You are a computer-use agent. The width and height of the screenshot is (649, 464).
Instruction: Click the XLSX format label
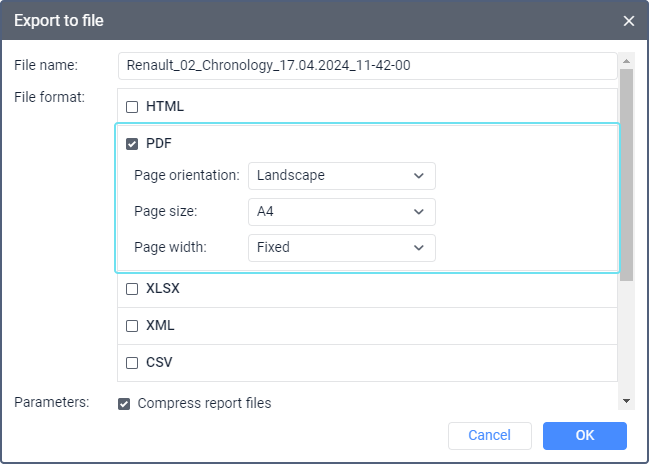click(163, 289)
